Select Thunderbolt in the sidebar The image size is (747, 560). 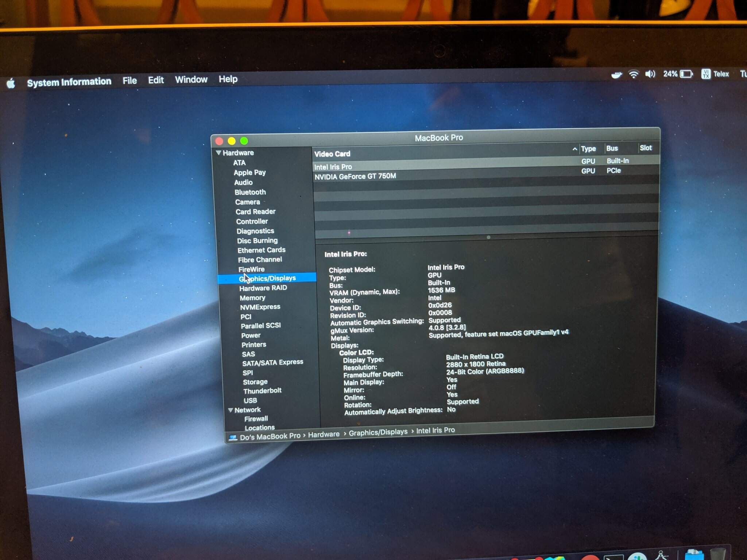[x=262, y=390]
